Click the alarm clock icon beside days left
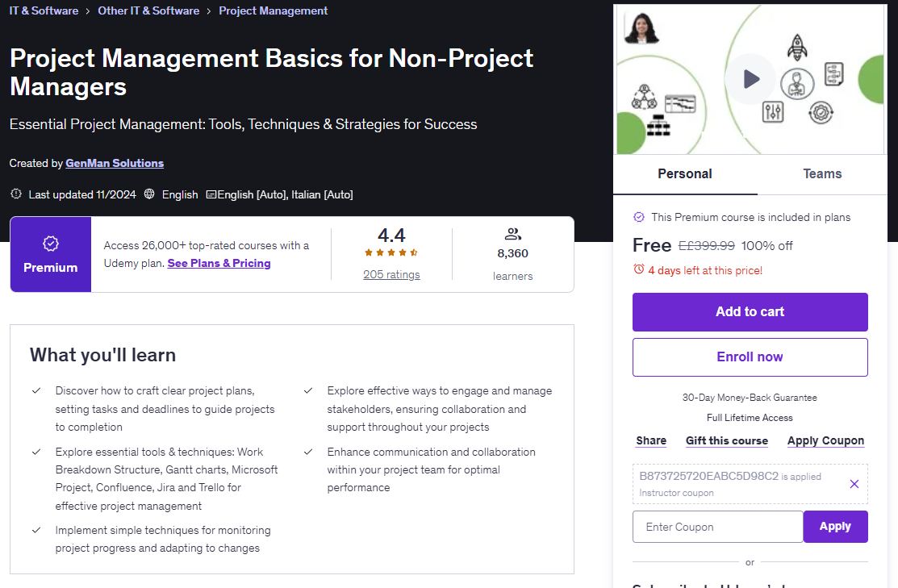898x588 pixels. pos(638,269)
